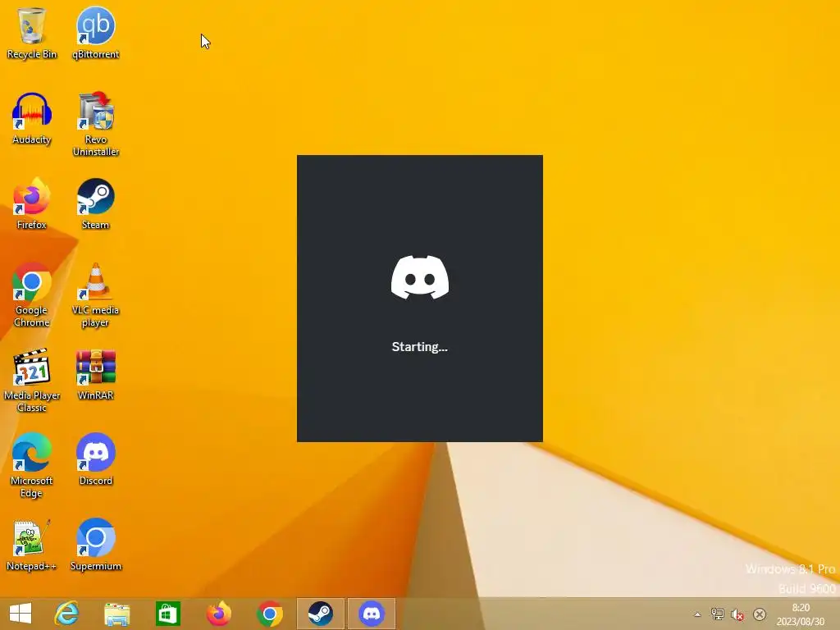Select the Revo Uninstaller shortcut
The height and width of the screenshot is (630, 840).
tap(95, 125)
